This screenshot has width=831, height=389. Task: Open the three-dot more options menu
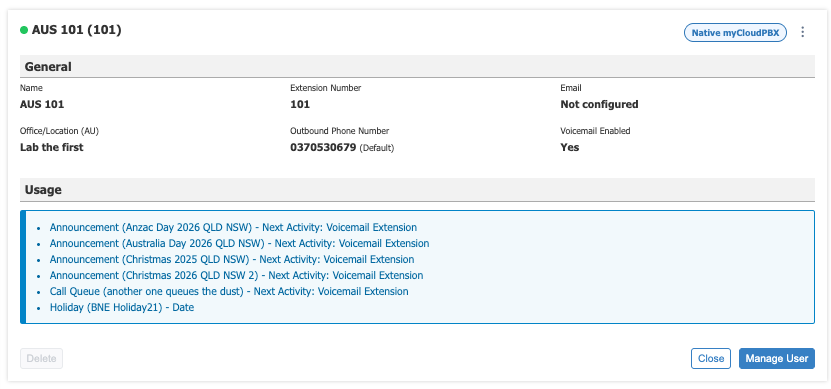pos(802,32)
